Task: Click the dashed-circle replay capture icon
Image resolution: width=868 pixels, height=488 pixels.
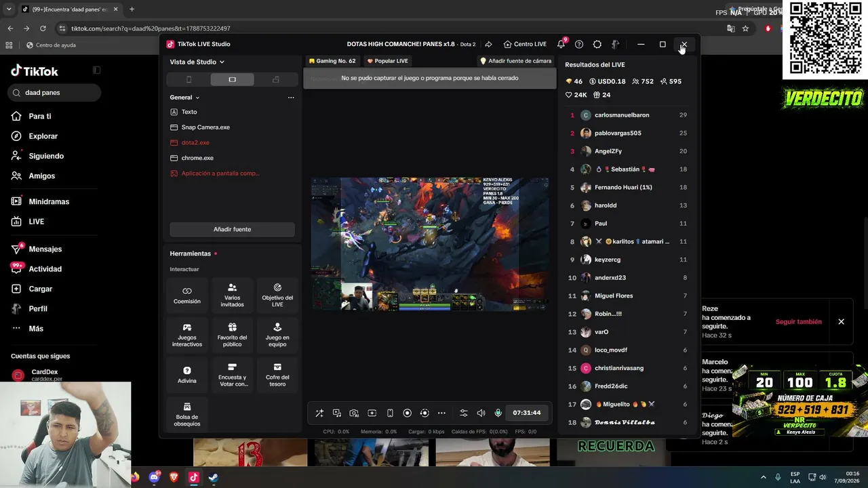Action: (x=425, y=413)
